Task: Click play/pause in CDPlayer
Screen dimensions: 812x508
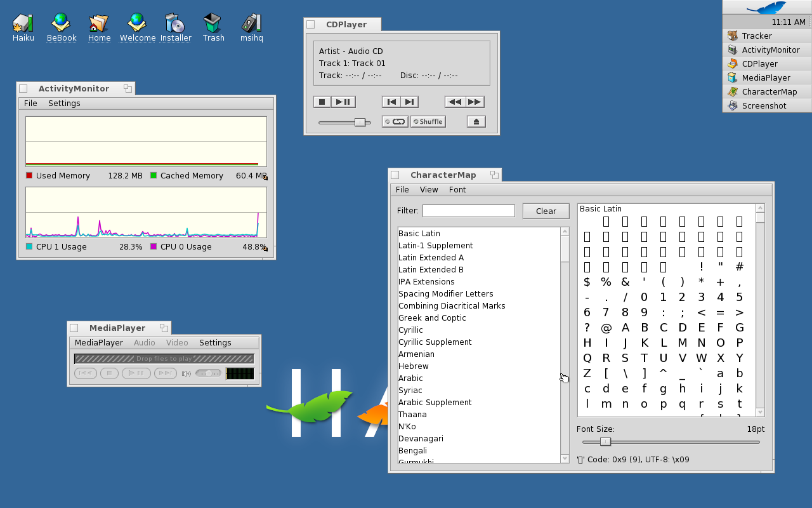Action: pyautogui.click(x=343, y=102)
